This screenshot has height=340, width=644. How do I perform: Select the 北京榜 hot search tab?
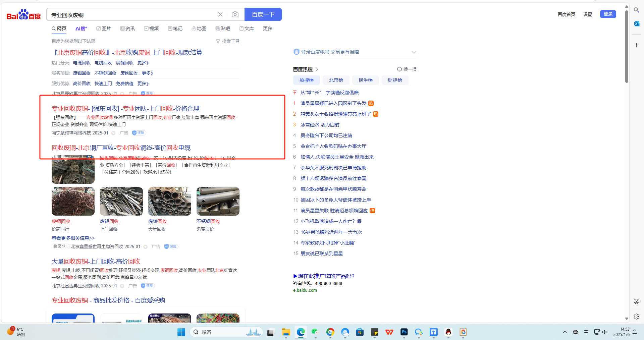[336, 80]
